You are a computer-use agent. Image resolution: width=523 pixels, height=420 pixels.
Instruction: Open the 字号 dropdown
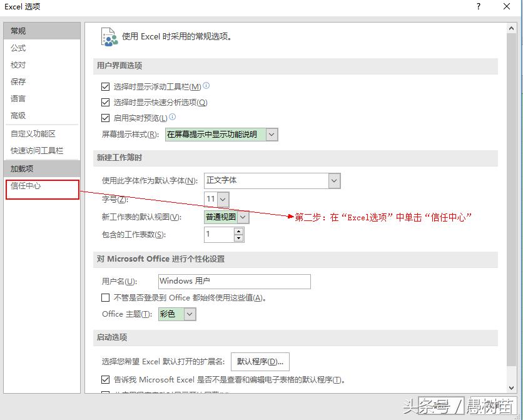[x=223, y=198]
